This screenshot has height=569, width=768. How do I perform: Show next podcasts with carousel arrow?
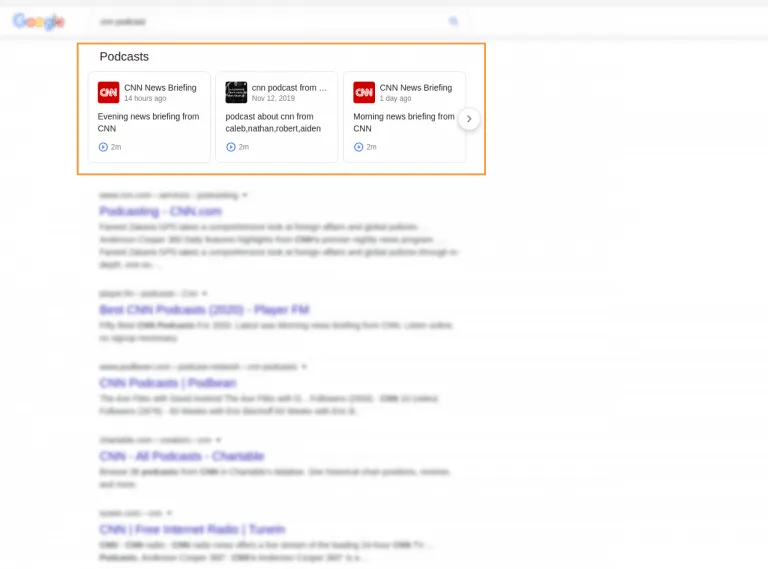point(469,119)
